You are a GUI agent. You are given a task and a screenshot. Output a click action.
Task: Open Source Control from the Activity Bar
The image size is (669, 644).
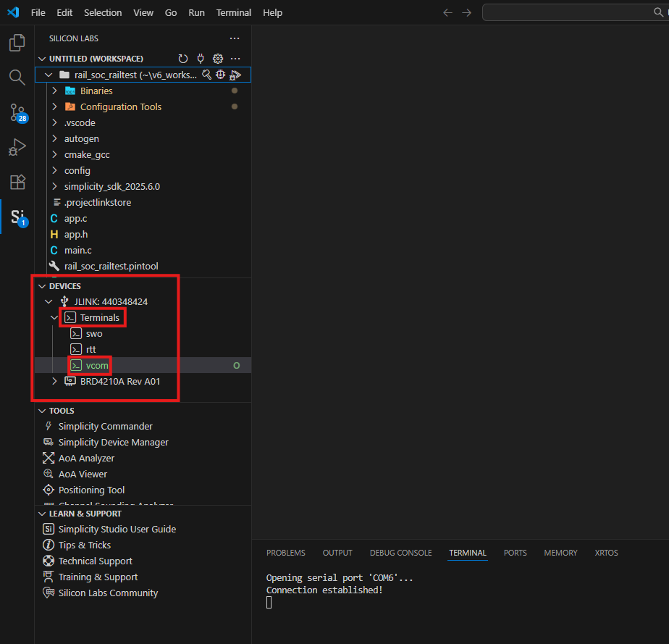[x=16, y=112]
